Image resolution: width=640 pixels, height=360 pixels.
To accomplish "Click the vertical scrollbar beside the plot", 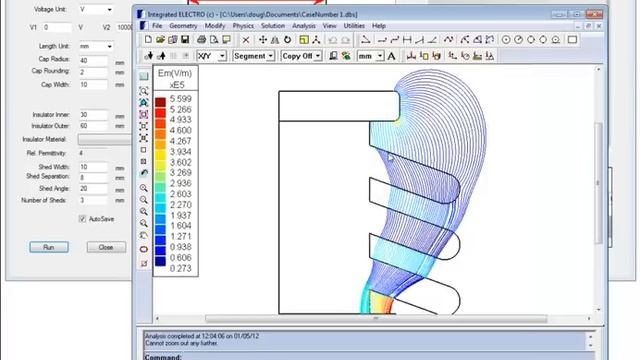I will coord(598,182).
